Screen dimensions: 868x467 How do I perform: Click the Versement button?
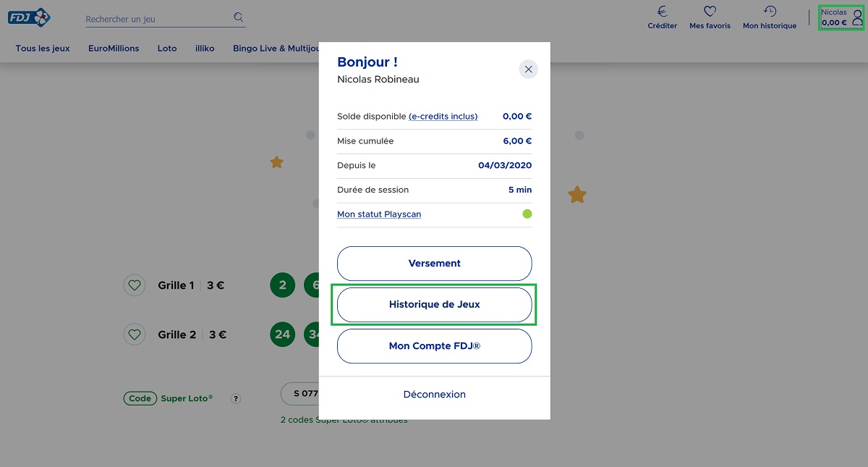(435, 264)
